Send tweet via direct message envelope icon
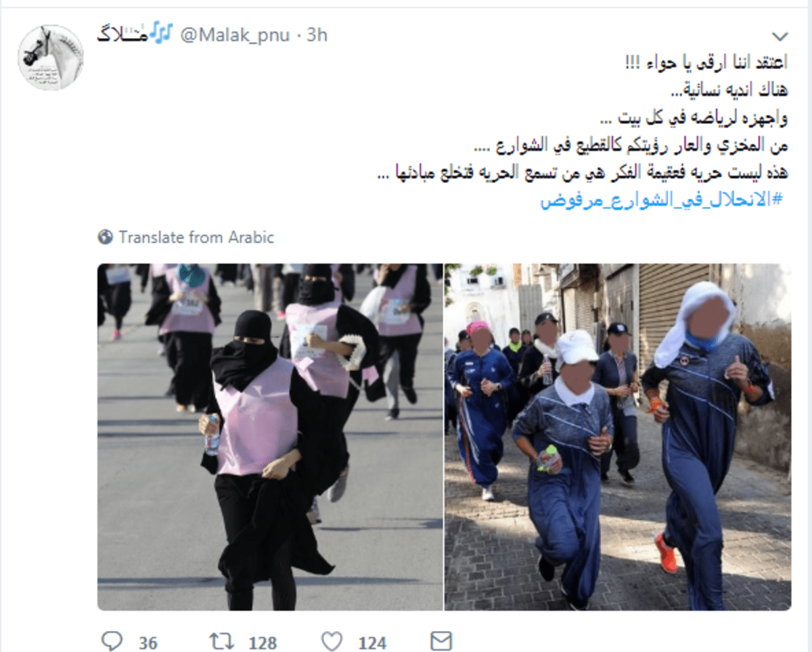This screenshot has width=812, height=652. tap(441, 640)
